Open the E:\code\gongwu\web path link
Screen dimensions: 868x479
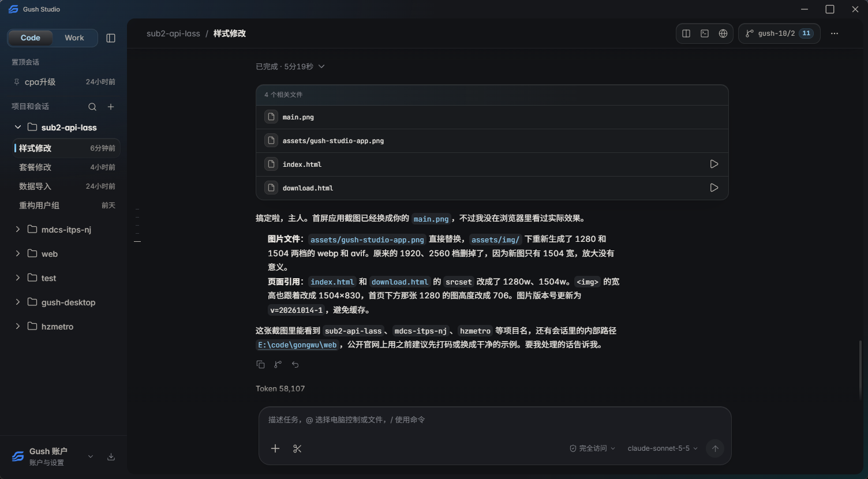click(x=297, y=345)
